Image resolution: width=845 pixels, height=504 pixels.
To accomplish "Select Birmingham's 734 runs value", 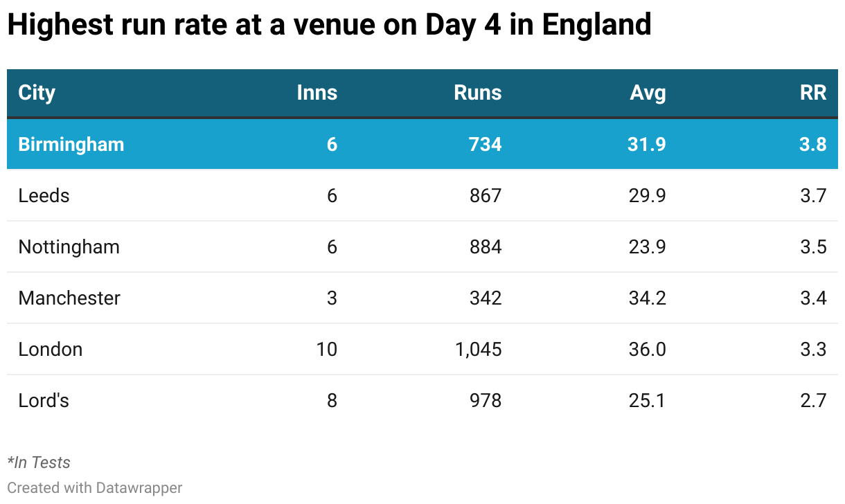I will tap(485, 144).
